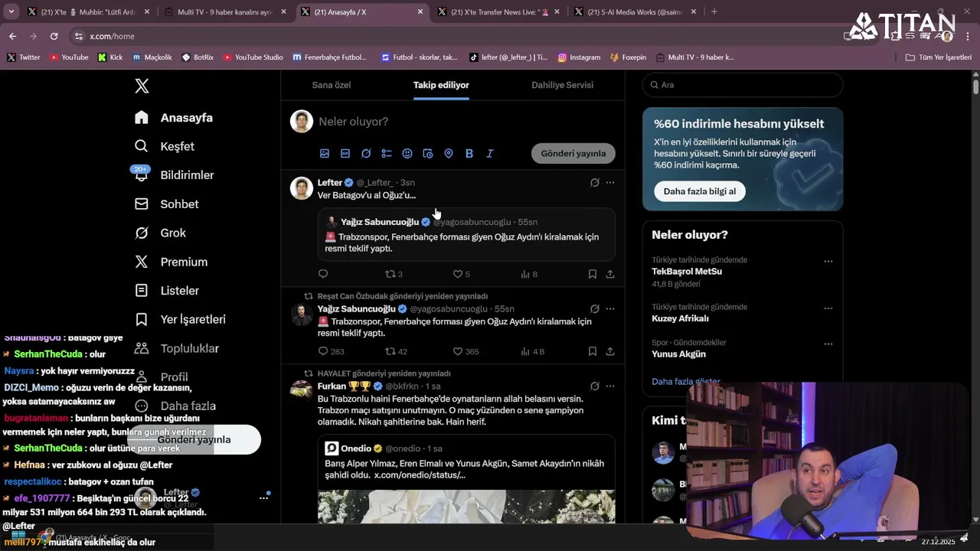The width and height of the screenshot is (980, 551).
Task: Open more options on Furkan's post
Action: [610, 386]
